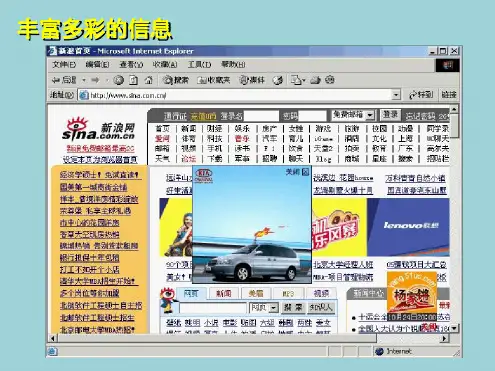This screenshot has height=371, width=495.
Task: Open the address bar URL dropdown
Action: pyautogui.click(x=396, y=95)
